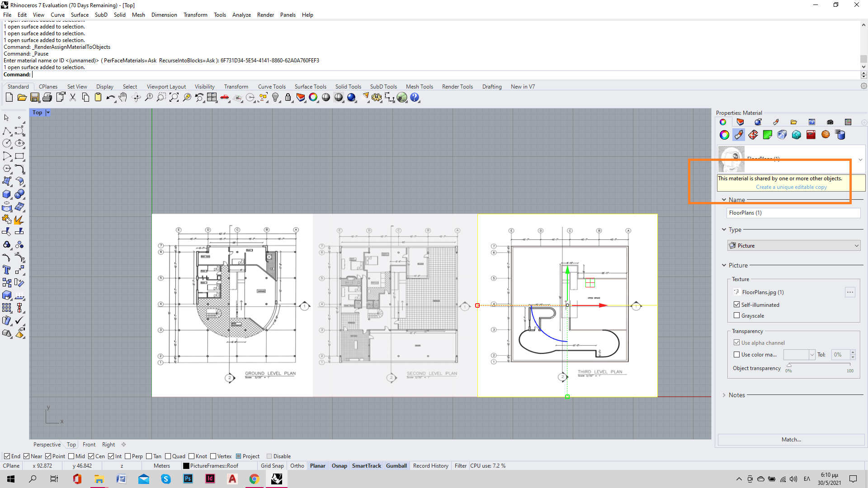Switch to the Curve Tools toolbar tab
Viewport: 868px width, 488px height.
(x=272, y=87)
